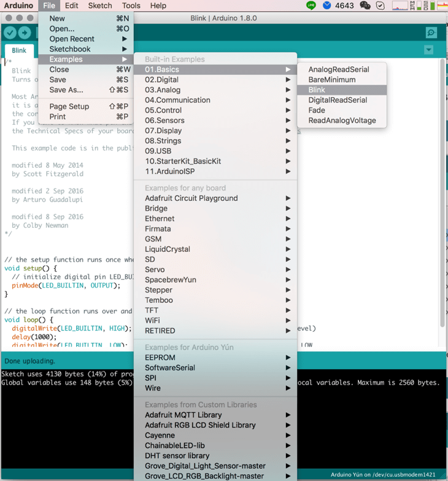Expand Adafruit Circuit Playground examples
This screenshot has height=481, width=448.
click(x=215, y=198)
